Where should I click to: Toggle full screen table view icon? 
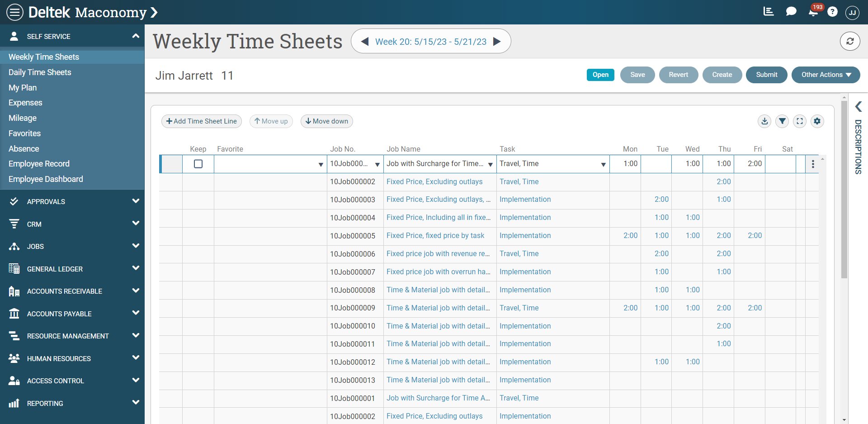[800, 121]
